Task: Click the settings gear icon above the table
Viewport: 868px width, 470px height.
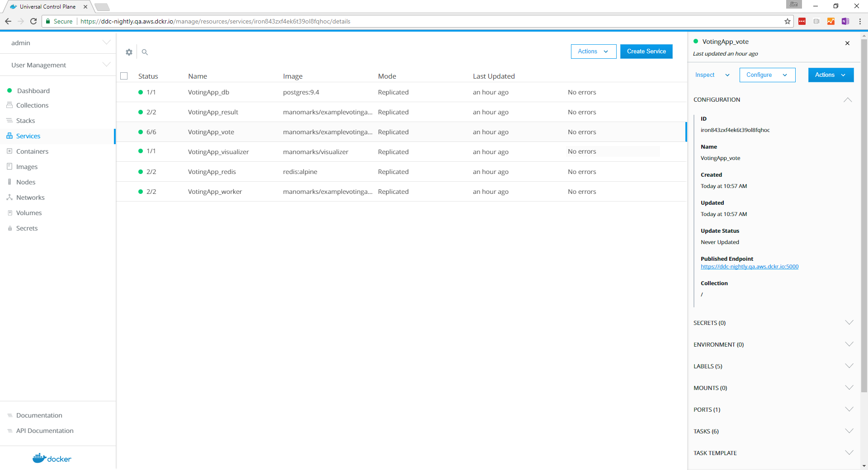Action: (129, 52)
